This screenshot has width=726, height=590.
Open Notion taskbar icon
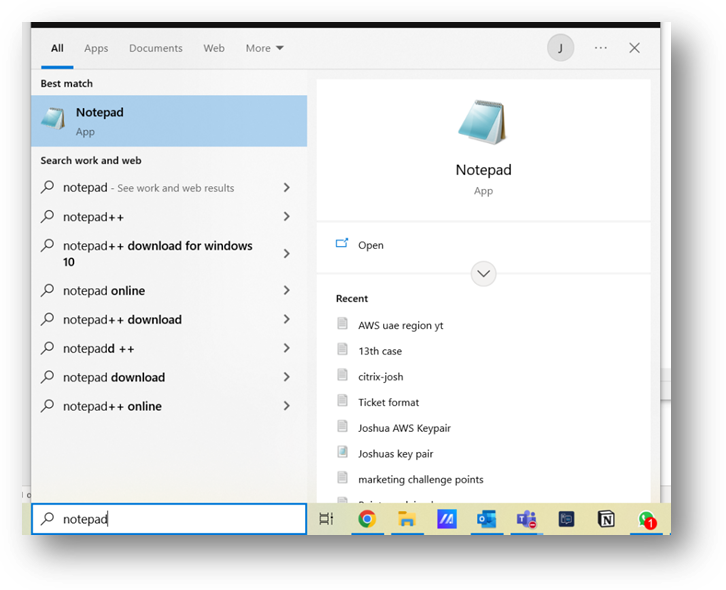coord(606,519)
